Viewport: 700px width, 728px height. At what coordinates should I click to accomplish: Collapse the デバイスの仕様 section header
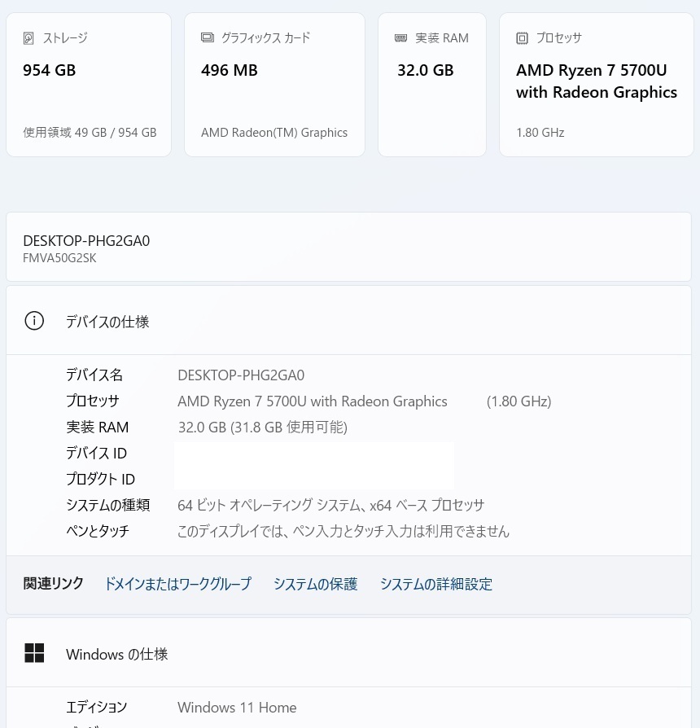click(348, 321)
